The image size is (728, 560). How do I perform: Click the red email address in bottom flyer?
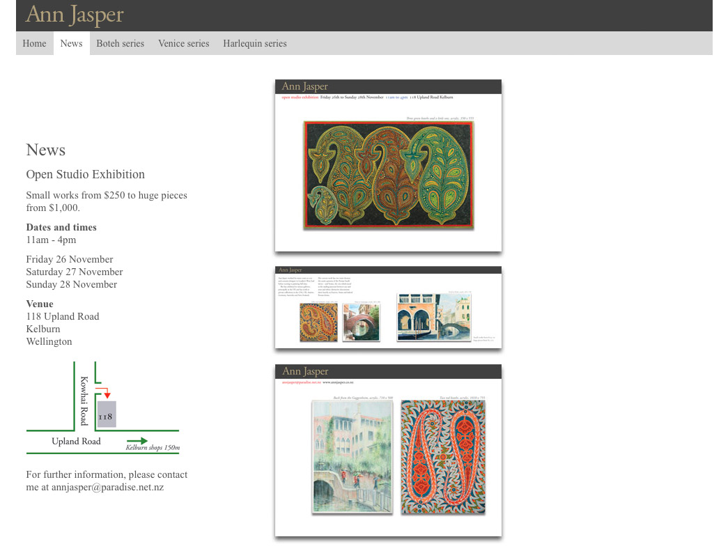click(x=301, y=382)
